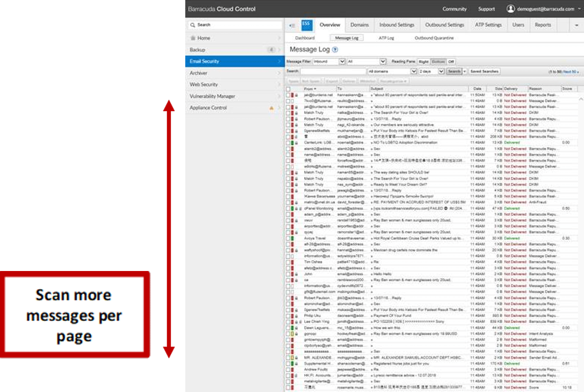Check the first message row checkbox
The width and height of the screenshot is (584, 392).
288,95
